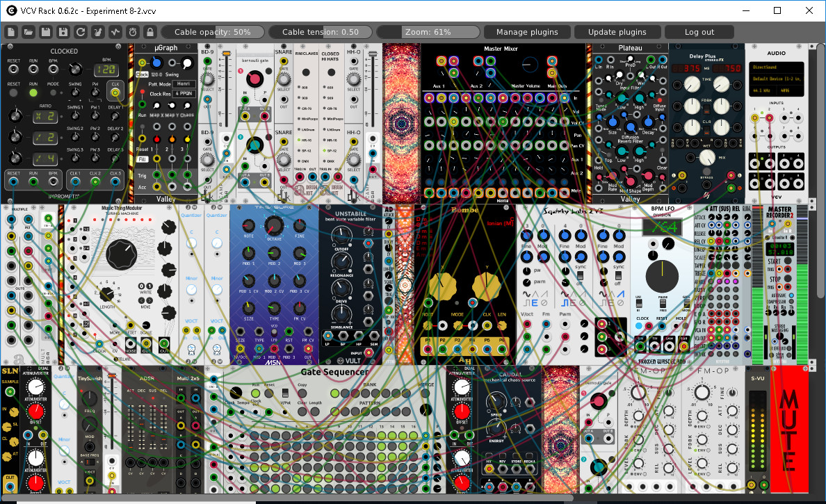Click the X knob on Bombe
The image size is (826, 504).
pos(442,285)
